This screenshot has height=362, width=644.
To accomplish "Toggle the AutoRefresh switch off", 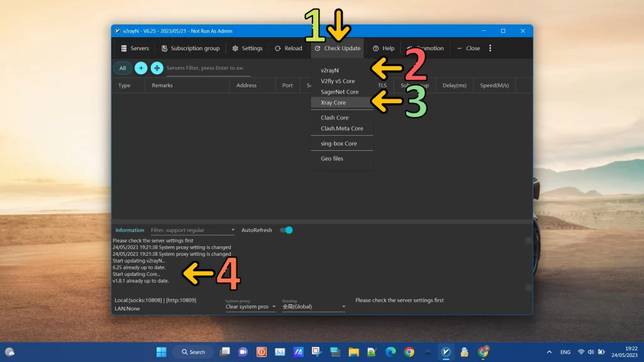I will 286,230.
